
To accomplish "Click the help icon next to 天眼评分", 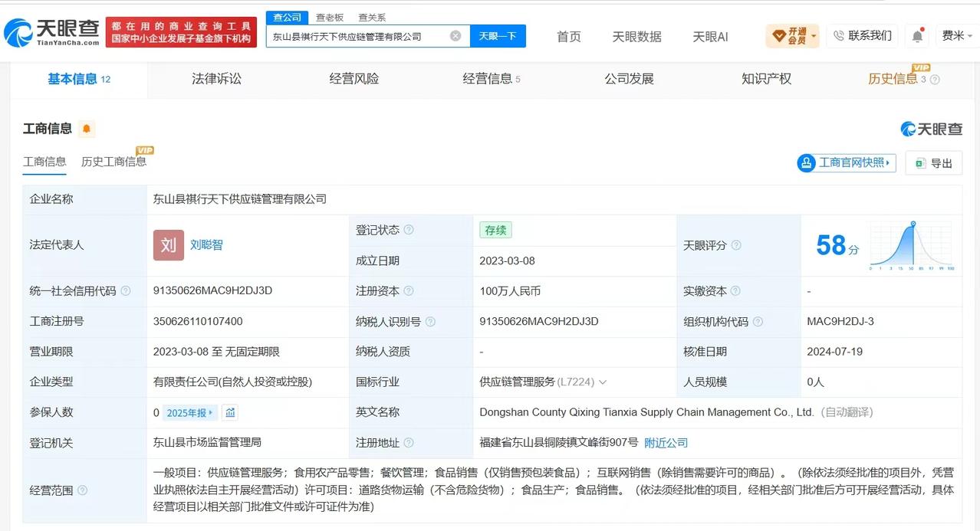I will 736,245.
